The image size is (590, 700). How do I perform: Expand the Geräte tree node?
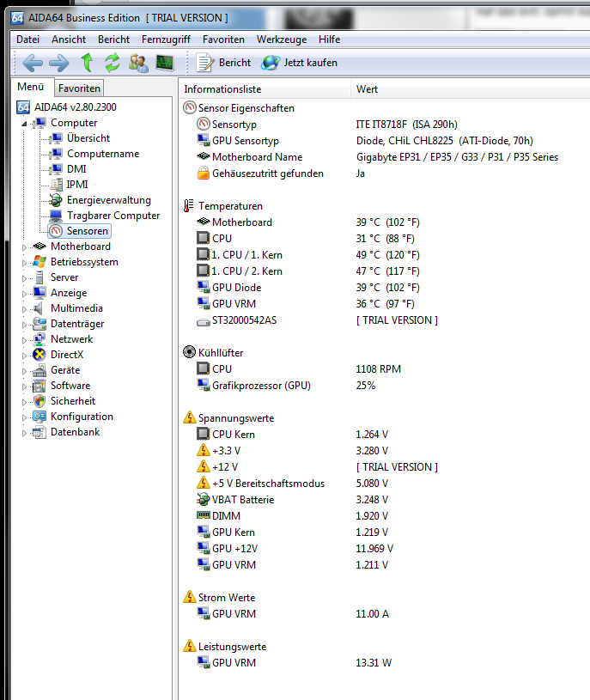coord(24,371)
